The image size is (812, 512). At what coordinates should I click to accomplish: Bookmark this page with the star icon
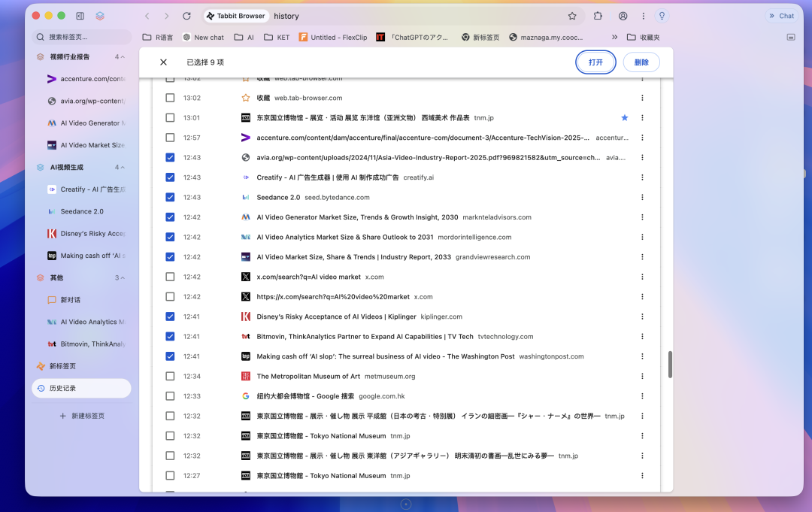coord(571,16)
